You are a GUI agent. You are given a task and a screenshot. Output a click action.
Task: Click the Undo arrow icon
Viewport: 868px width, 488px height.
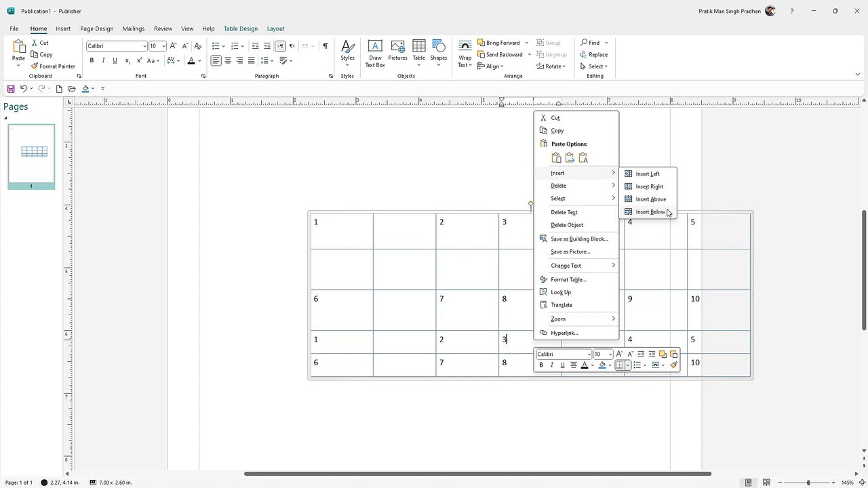point(24,89)
